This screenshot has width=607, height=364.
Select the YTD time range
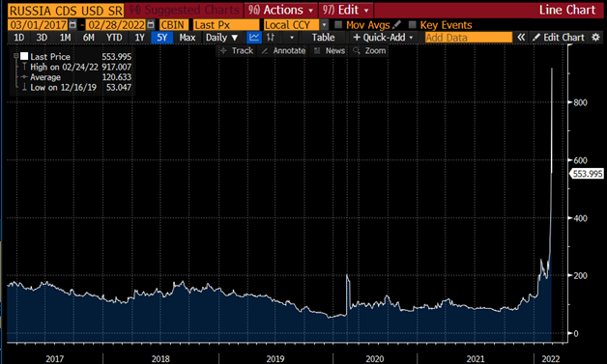(x=114, y=38)
